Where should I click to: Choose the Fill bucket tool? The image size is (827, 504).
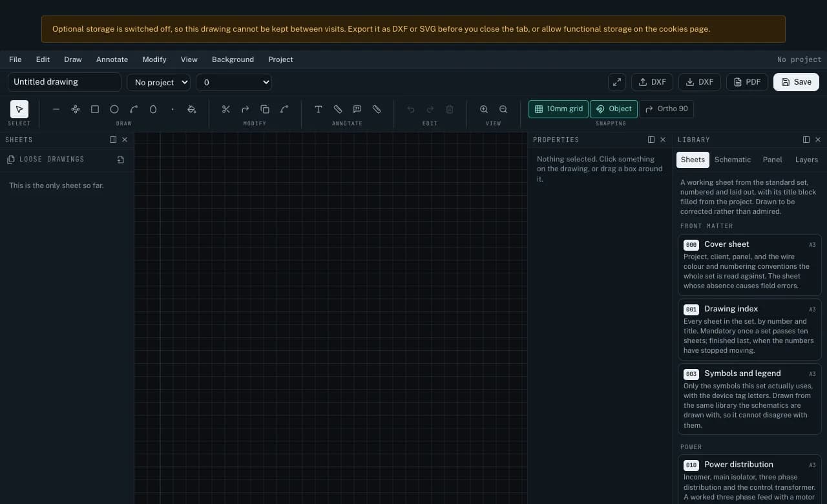click(192, 109)
